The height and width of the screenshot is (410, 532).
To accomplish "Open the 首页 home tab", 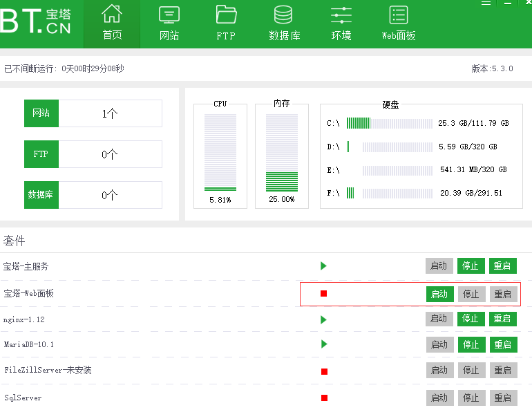I will click(x=112, y=24).
